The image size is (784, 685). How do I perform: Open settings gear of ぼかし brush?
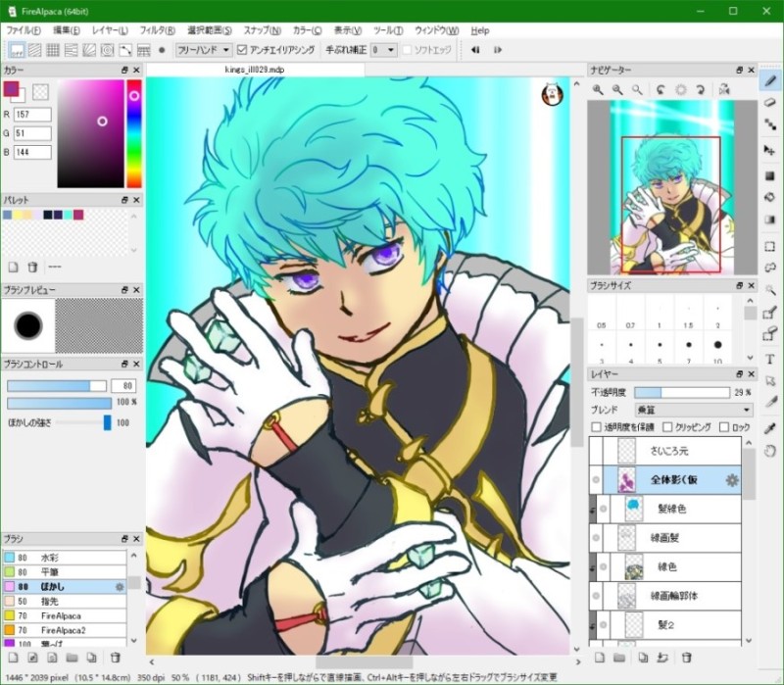(x=120, y=586)
